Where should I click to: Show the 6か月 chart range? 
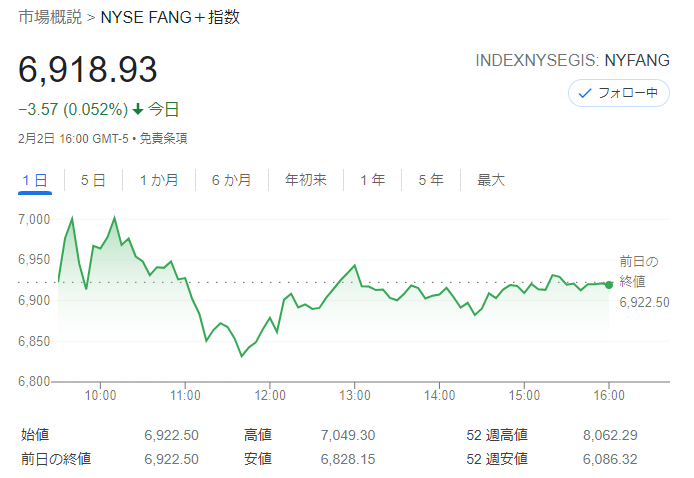[x=231, y=180]
